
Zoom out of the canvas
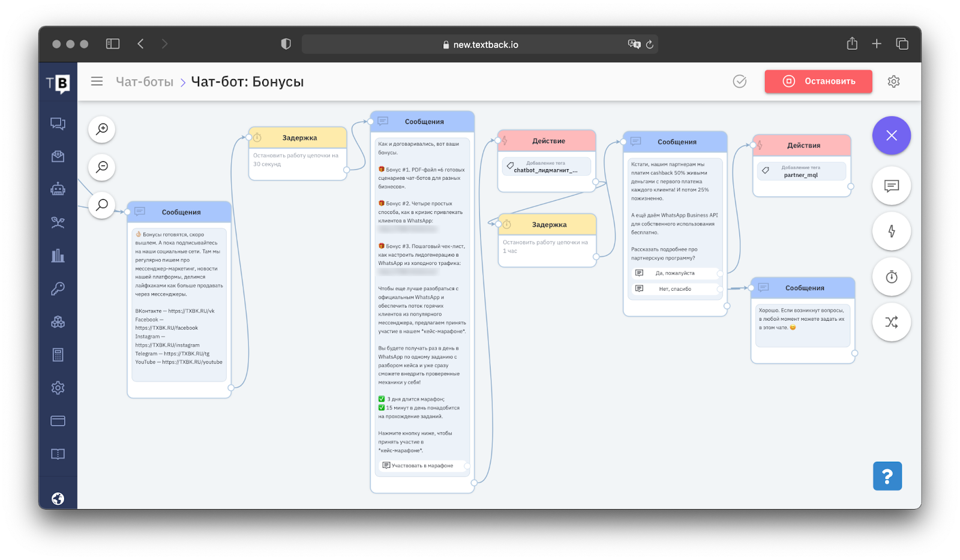(x=102, y=167)
